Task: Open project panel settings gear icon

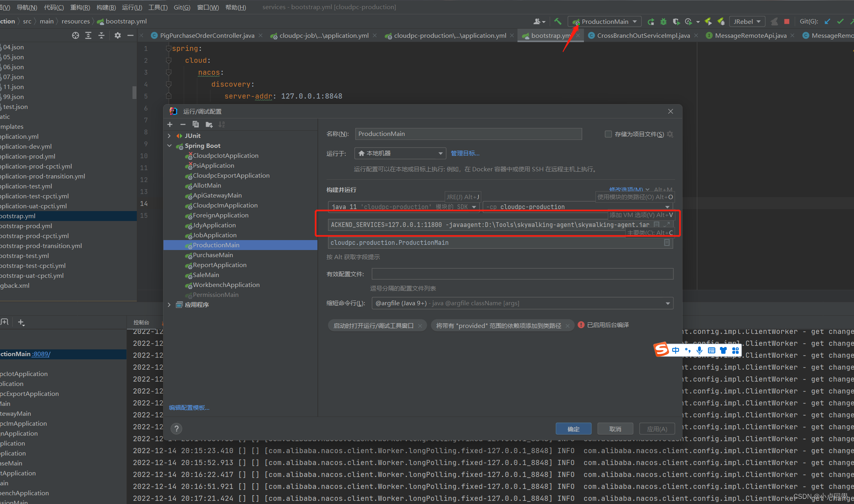Action: pyautogui.click(x=117, y=35)
